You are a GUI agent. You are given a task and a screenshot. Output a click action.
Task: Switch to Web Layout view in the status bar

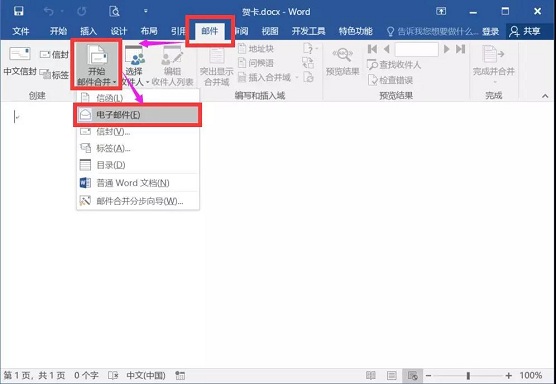pos(412,375)
